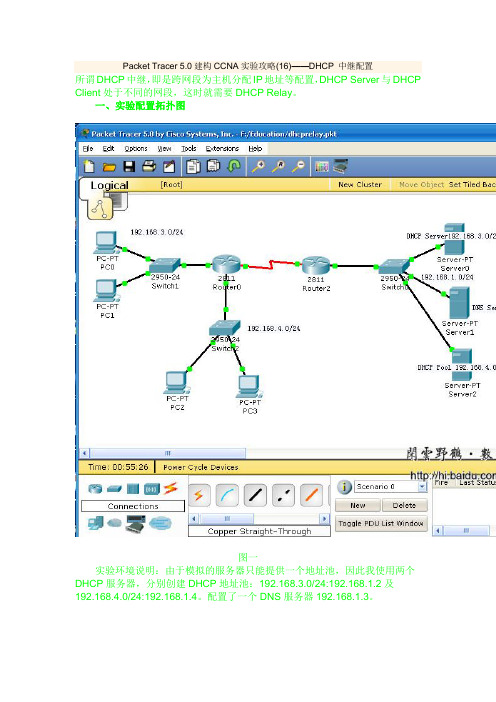Select the Custom Made Devices icon
496x702 pixels.
point(136,523)
